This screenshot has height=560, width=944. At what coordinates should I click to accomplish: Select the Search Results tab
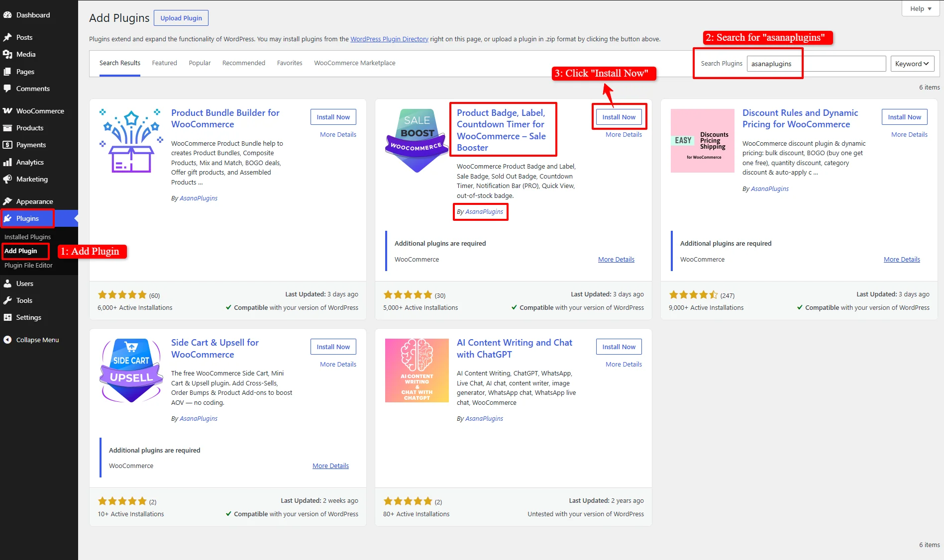click(x=120, y=63)
